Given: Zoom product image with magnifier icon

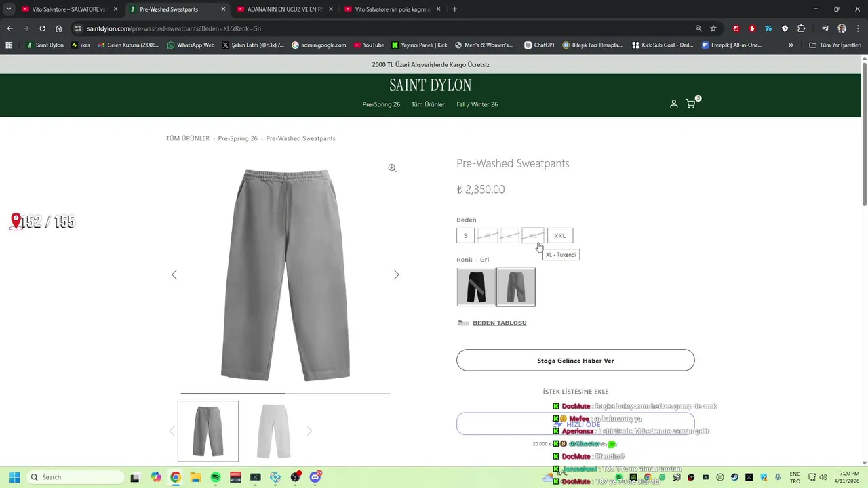Looking at the screenshot, I should coord(392,168).
